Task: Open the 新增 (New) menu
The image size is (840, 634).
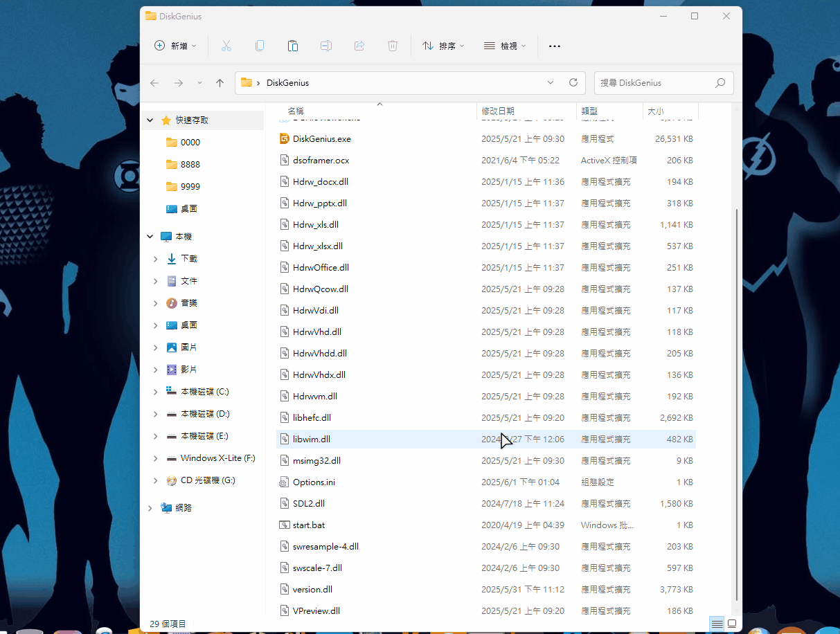Action: [x=175, y=46]
